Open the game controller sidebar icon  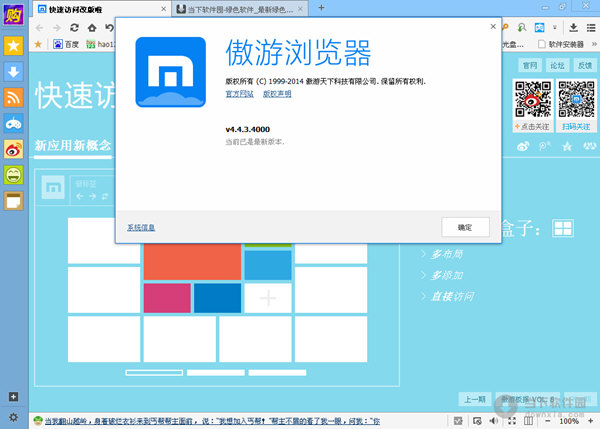(13, 123)
